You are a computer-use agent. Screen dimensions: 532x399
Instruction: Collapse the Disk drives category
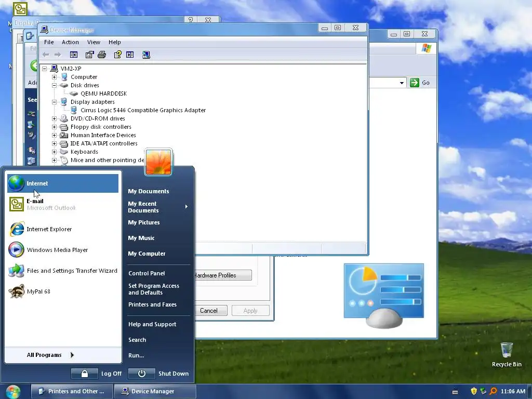pos(54,85)
